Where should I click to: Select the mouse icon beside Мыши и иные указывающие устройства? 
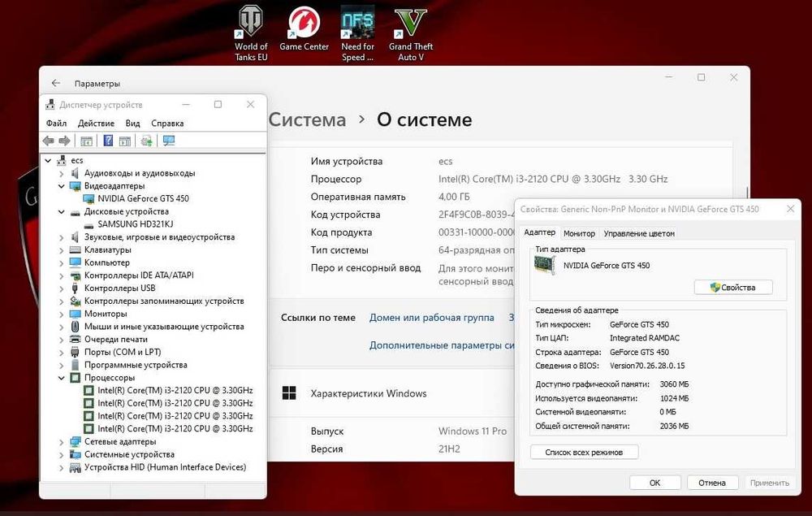[75, 327]
